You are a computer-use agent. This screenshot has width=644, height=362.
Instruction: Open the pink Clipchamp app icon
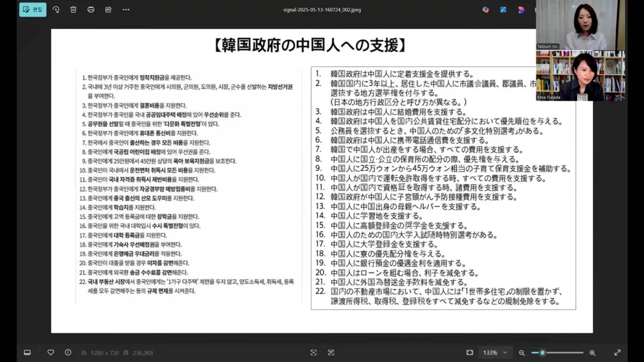click(x=521, y=10)
